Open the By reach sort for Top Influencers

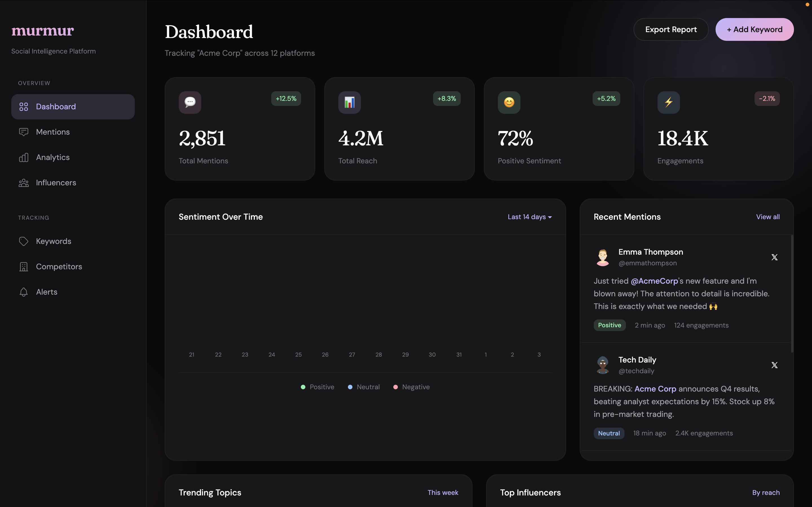point(766,492)
